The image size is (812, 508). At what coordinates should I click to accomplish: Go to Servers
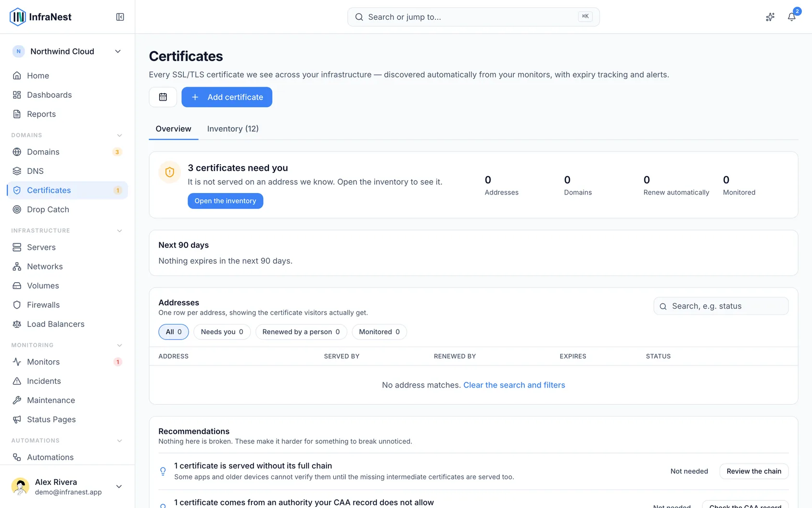[67, 247]
